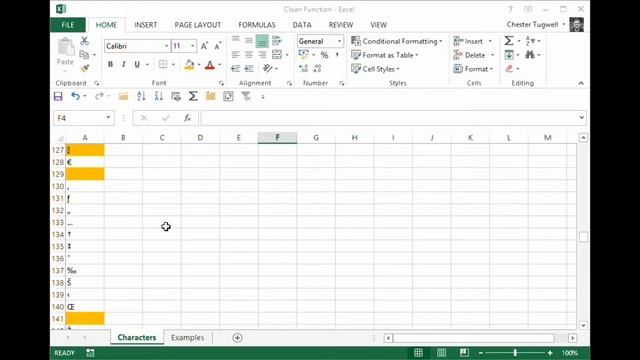Apply Percent Style format
The height and width of the screenshot is (360, 640).
tap(324, 55)
